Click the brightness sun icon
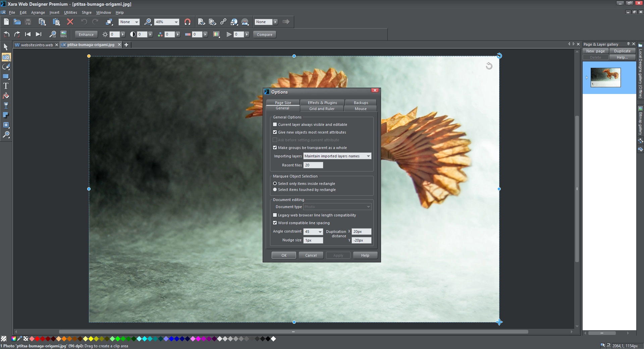Image resolution: width=644 pixels, height=349 pixels. (105, 34)
